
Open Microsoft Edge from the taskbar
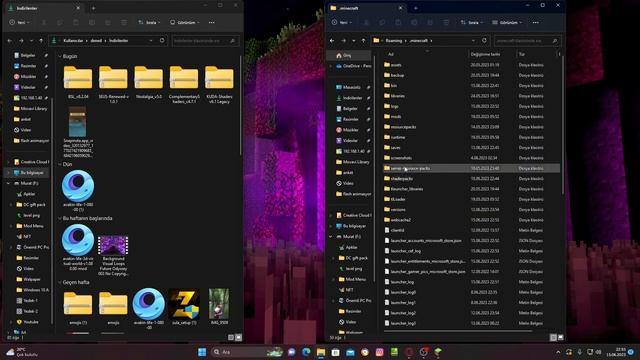click(x=306, y=352)
